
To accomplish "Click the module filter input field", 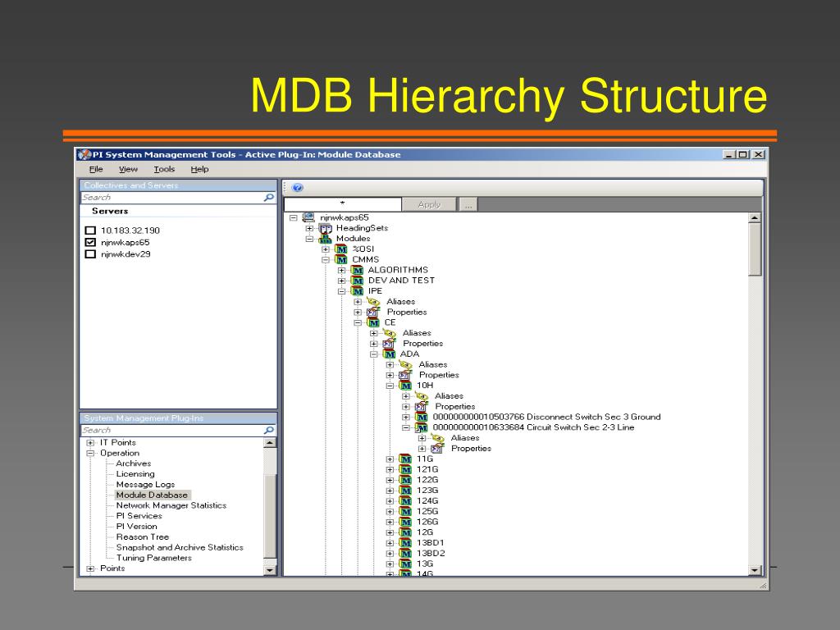I will [x=342, y=204].
